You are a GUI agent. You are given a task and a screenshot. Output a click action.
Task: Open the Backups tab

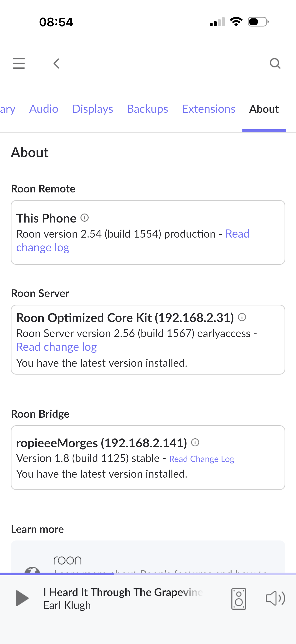(x=147, y=109)
